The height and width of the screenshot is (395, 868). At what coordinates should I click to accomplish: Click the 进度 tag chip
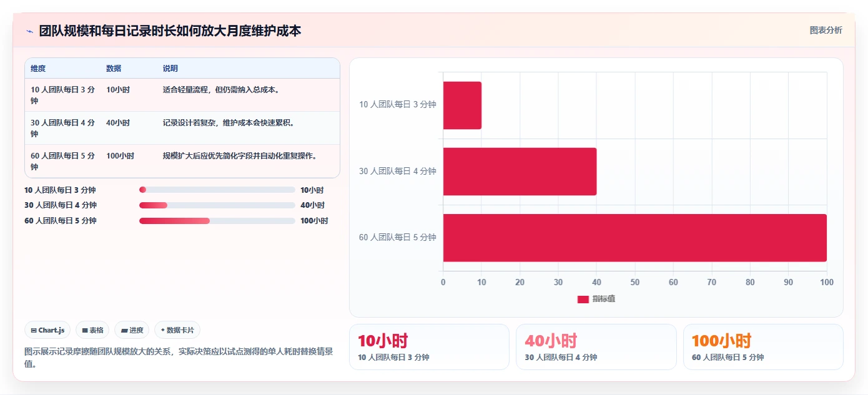click(x=132, y=330)
